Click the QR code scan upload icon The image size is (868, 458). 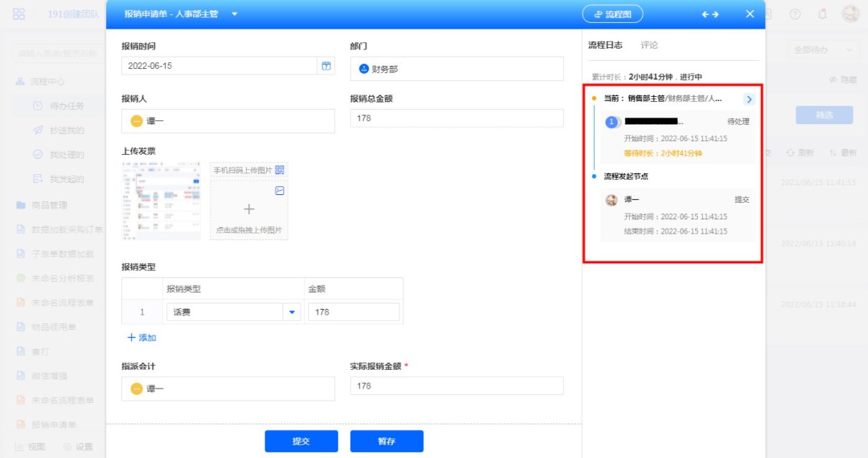(x=280, y=170)
